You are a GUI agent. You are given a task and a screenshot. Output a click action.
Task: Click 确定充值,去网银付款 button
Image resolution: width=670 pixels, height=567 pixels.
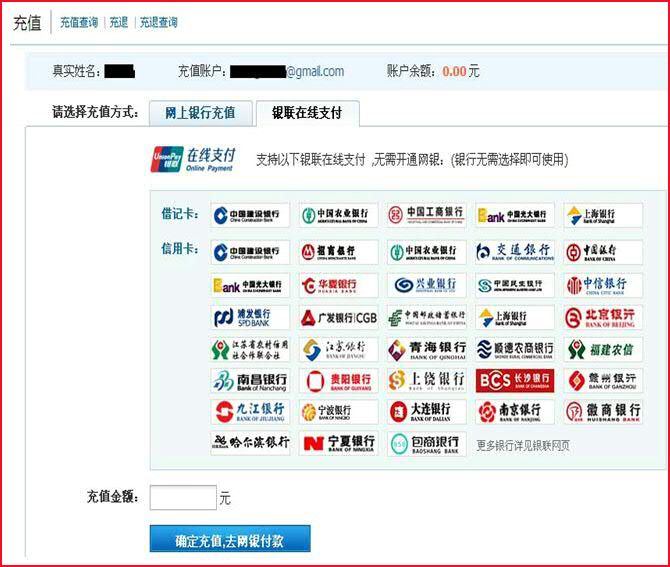[230, 539]
